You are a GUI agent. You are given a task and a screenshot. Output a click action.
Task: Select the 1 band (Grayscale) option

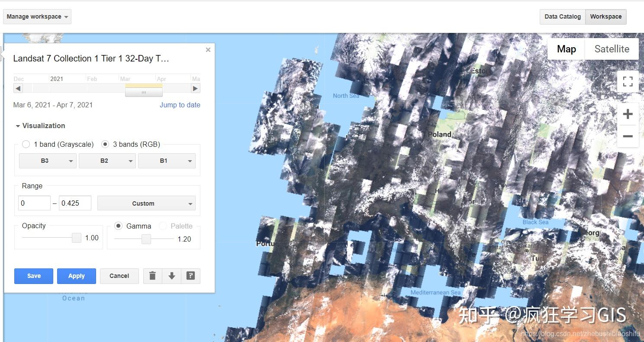[x=26, y=144]
